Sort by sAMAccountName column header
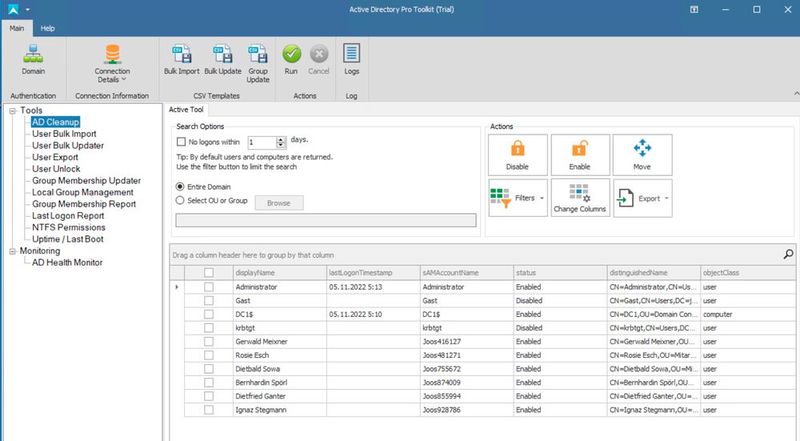Viewport: 800px width, 441px height. 467,273
